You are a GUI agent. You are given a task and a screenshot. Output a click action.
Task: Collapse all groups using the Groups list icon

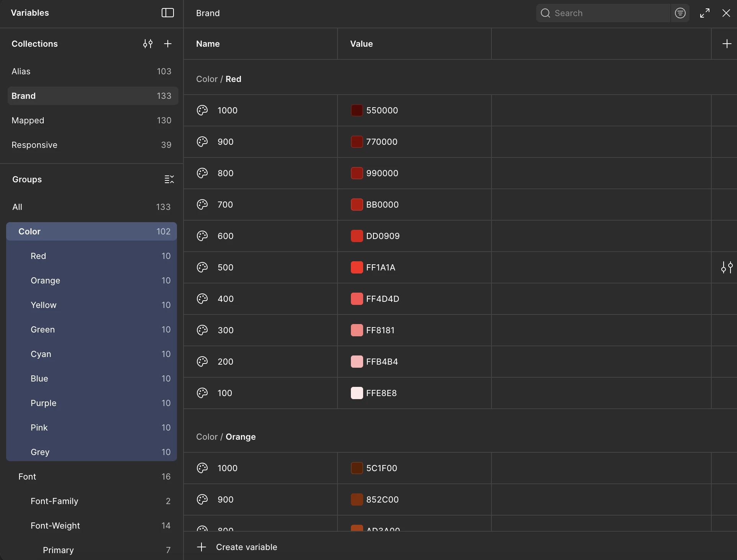169,179
